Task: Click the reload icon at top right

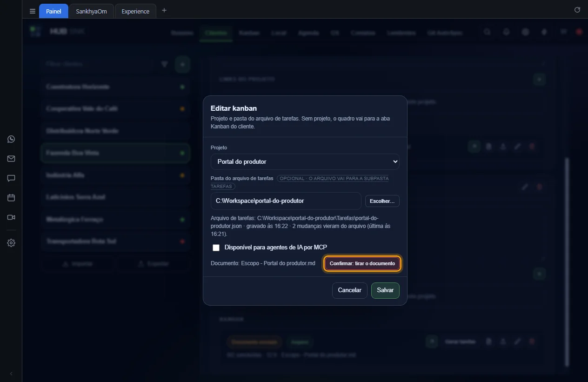Action: pyautogui.click(x=577, y=10)
